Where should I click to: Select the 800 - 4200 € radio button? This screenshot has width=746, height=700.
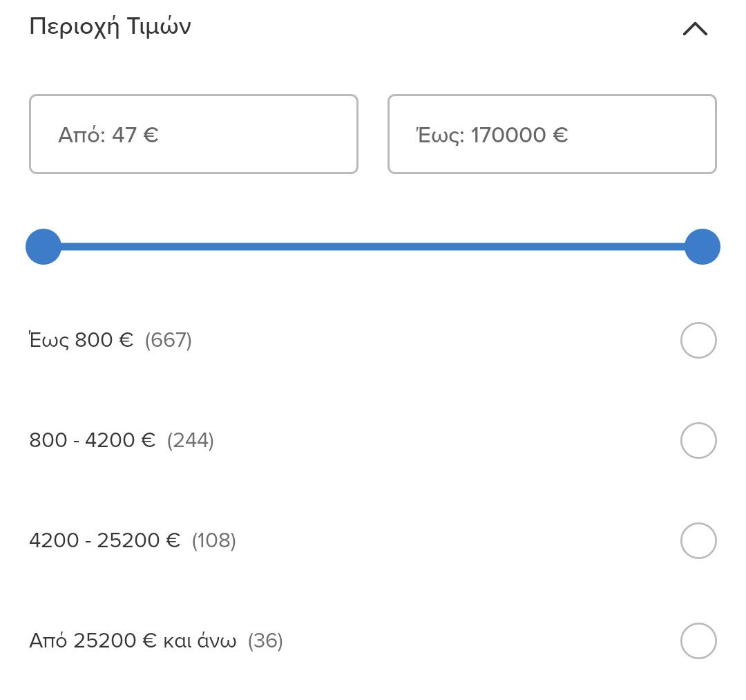pyautogui.click(x=698, y=441)
